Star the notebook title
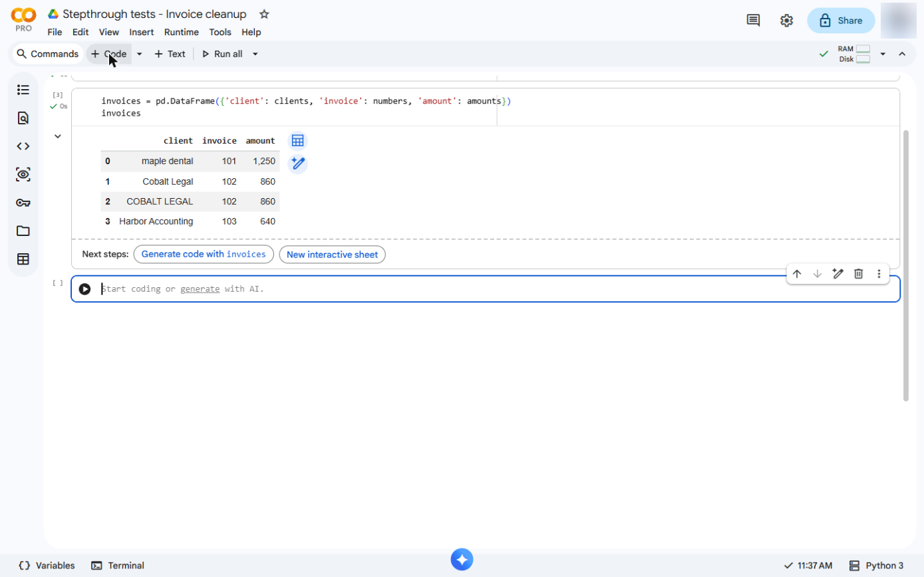This screenshot has height=577, width=924. tap(264, 14)
